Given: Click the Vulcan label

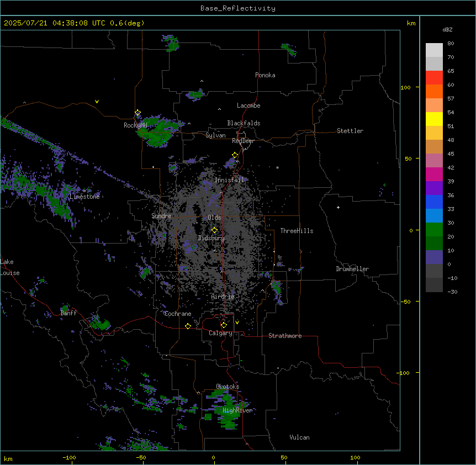Looking at the screenshot, I should tap(300, 437).
